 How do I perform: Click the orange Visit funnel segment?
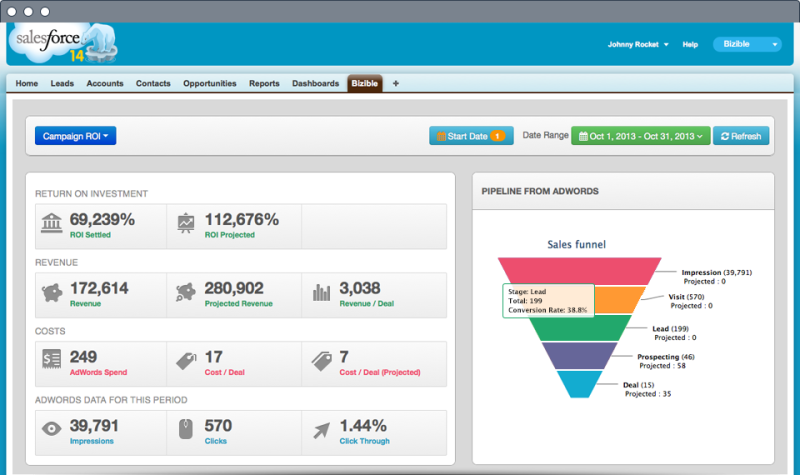[x=618, y=300]
